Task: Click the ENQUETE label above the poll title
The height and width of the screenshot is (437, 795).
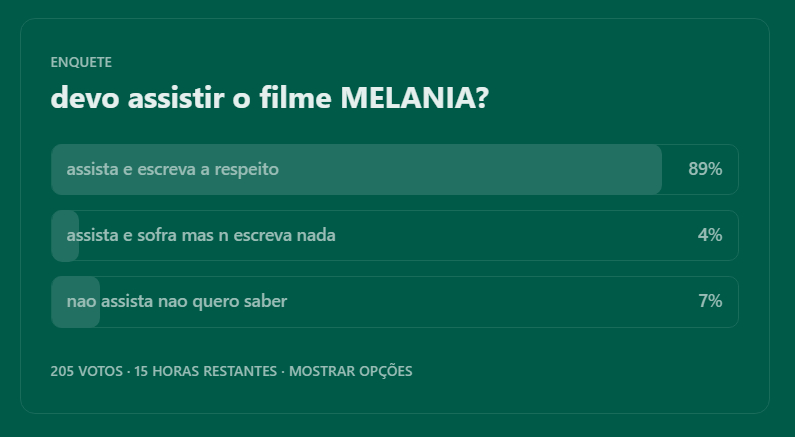Action: [81, 62]
